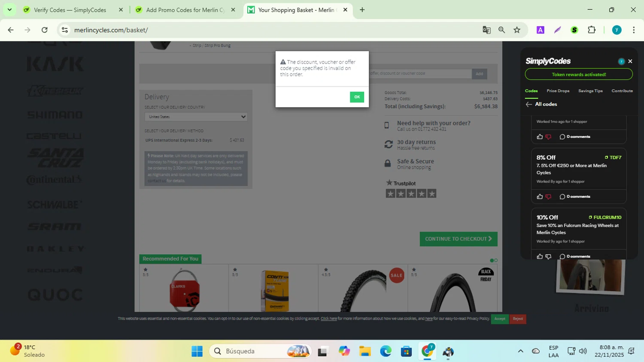Click the voucher code input field
The width and height of the screenshot is (644, 362).
tap(419, 73)
